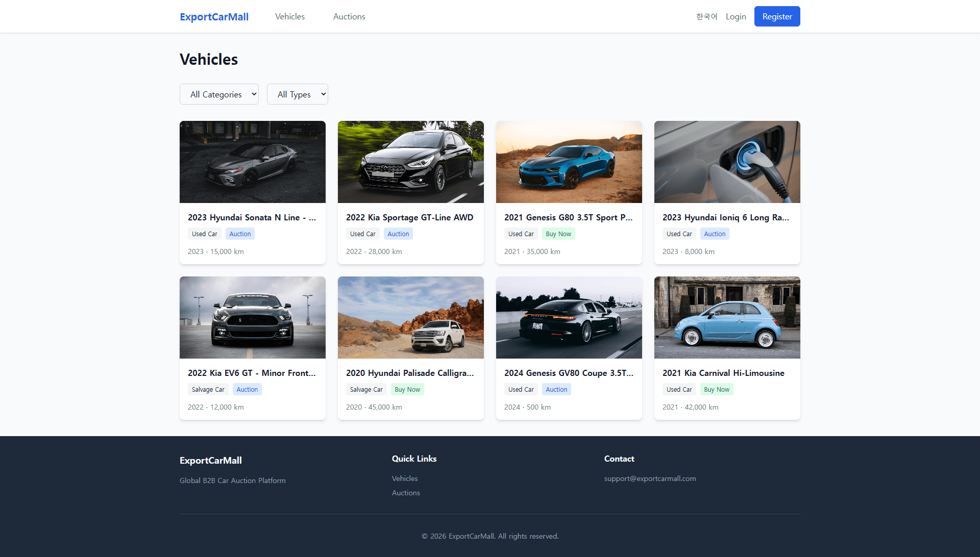Viewport: 980px width, 557px height.
Task: Click the Login link
Action: pos(736,17)
